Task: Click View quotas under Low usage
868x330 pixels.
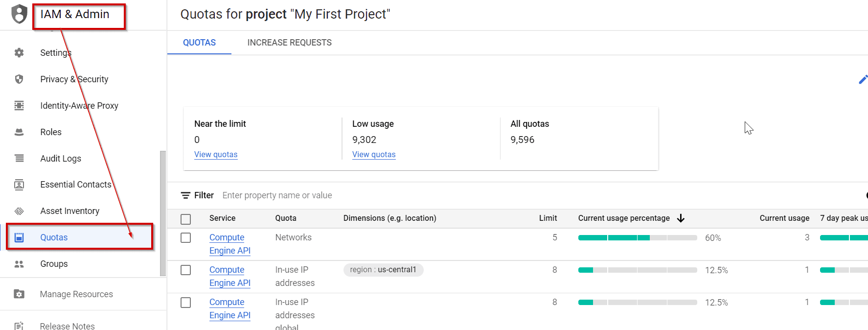Action: (374, 155)
